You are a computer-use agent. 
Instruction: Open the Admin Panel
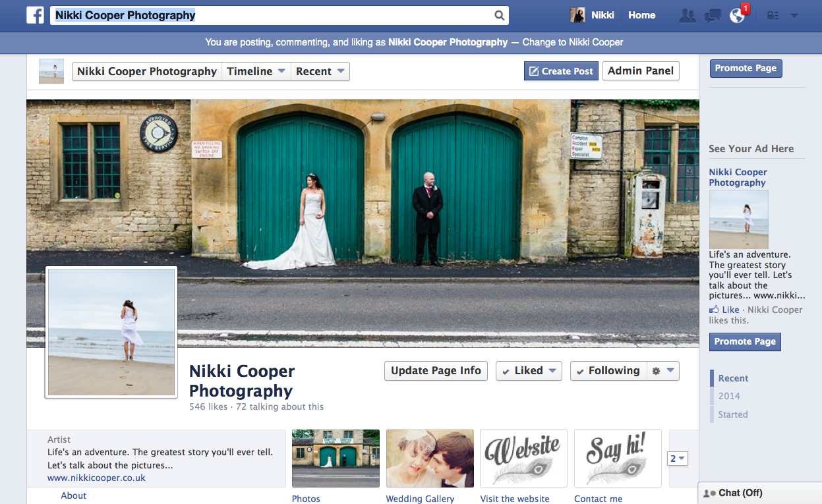641,71
